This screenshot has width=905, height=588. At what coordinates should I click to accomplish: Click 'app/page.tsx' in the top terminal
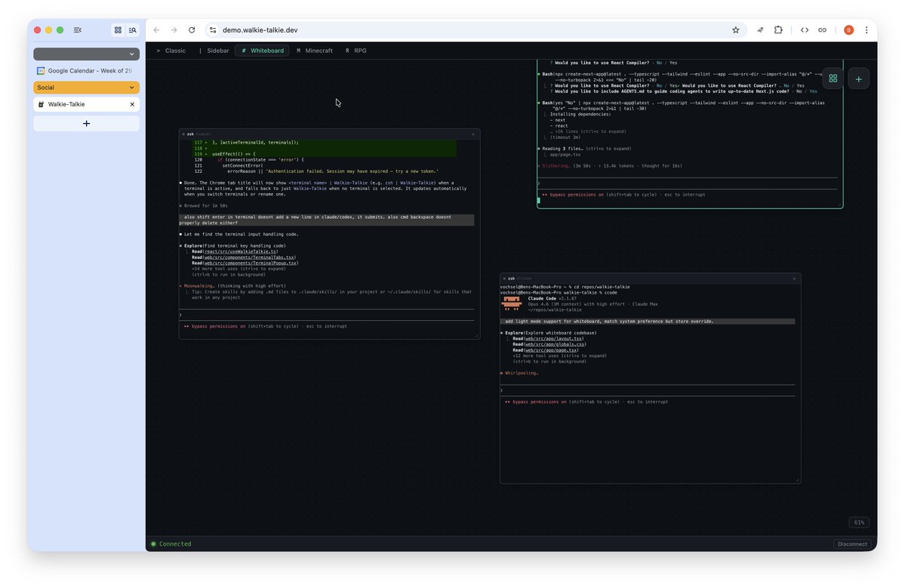pyautogui.click(x=565, y=155)
